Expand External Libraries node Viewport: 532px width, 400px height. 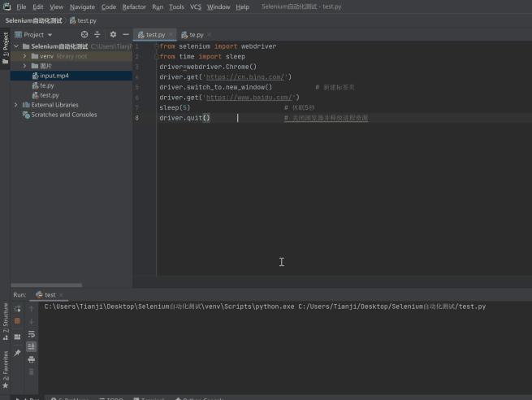coord(16,105)
